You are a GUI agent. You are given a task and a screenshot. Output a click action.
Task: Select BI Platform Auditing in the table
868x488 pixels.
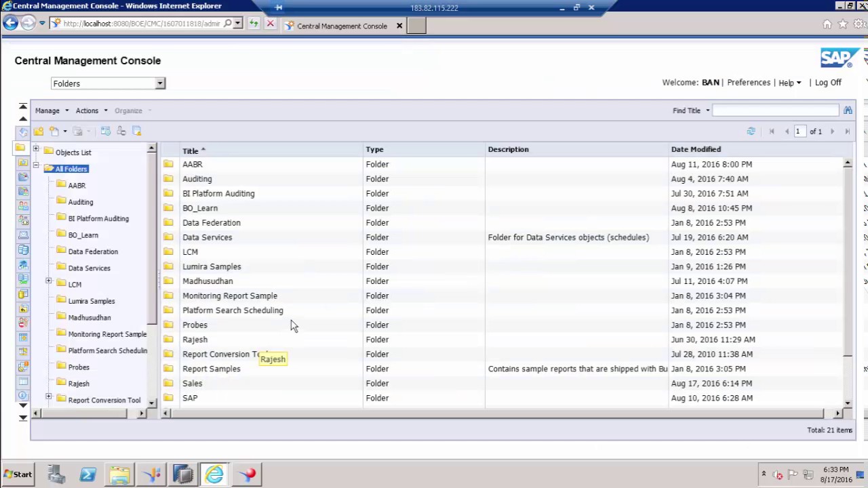click(218, 194)
